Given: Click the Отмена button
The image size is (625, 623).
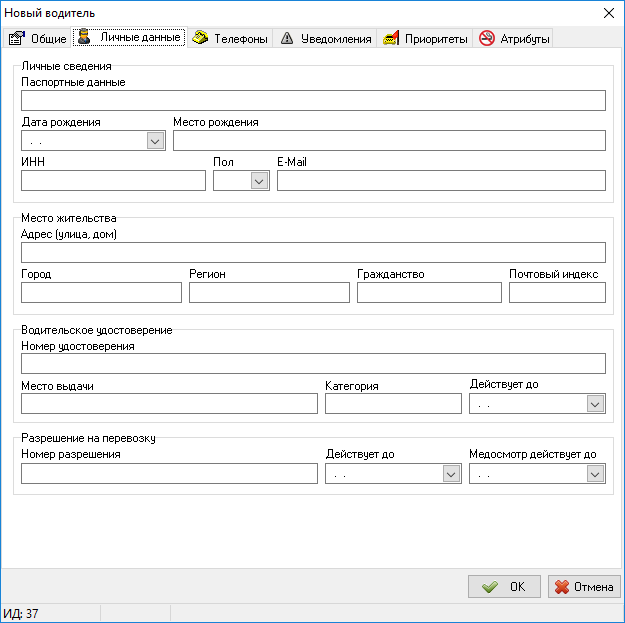Looking at the screenshot, I should [584, 587].
